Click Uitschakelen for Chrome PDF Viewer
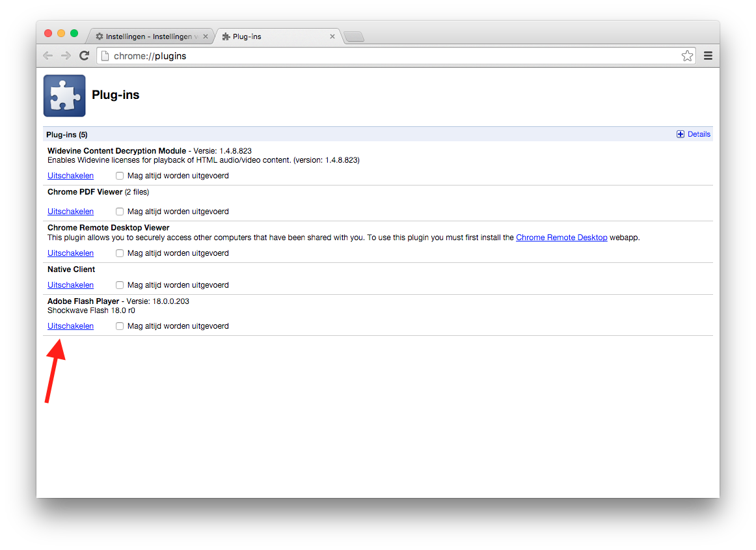The height and width of the screenshot is (550, 756). pos(70,212)
